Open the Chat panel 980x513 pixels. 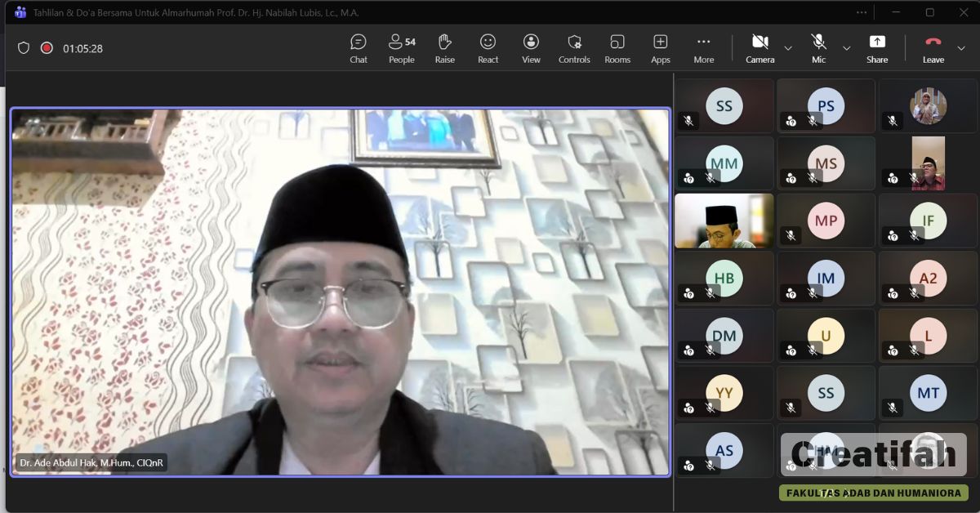click(x=358, y=48)
